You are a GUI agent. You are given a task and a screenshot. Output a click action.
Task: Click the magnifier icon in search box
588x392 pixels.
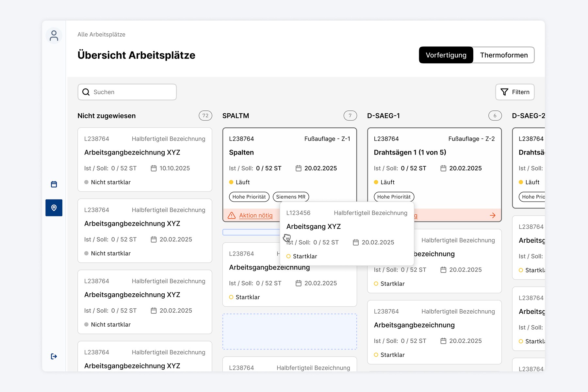(x=86, y=92)
